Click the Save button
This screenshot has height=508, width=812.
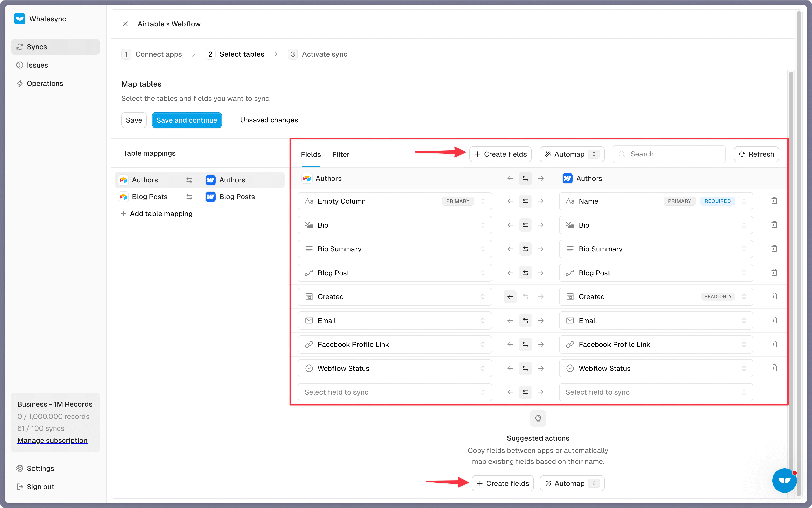pyautogui.click(x=134, y=120)
